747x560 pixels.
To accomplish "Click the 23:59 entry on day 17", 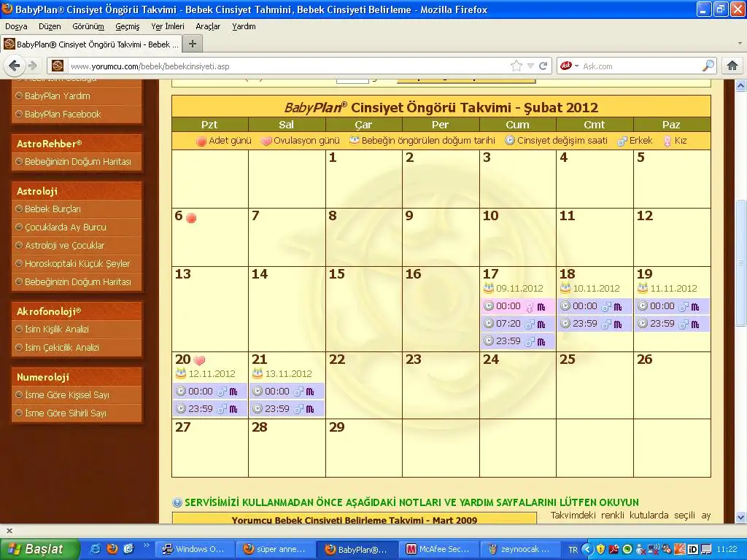I will point(517,341).
